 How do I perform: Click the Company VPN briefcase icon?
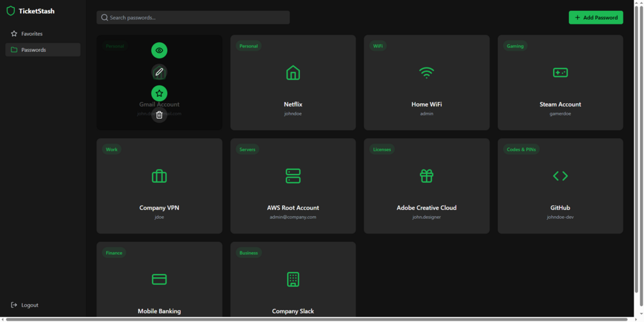(160, 176)
